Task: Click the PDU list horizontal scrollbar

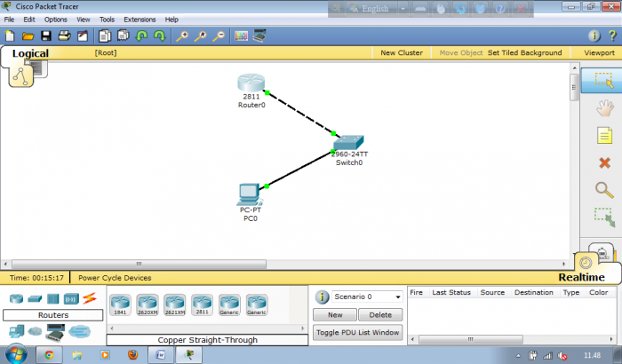Action: pos(470,339)
